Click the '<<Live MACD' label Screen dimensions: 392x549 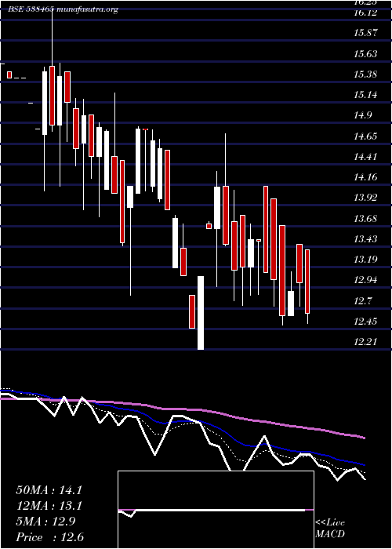(330, 529)
